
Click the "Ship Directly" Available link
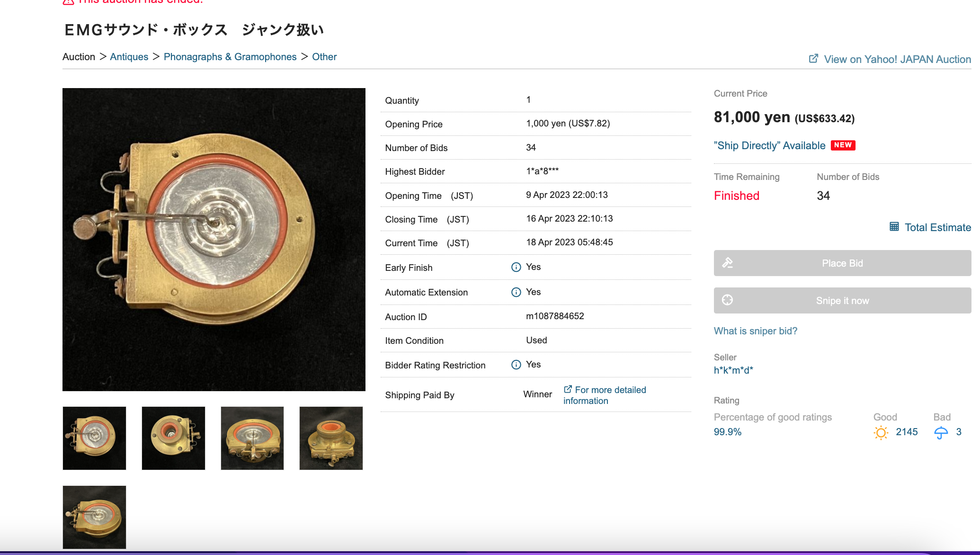pyautogui.click(x=769, y=145)
